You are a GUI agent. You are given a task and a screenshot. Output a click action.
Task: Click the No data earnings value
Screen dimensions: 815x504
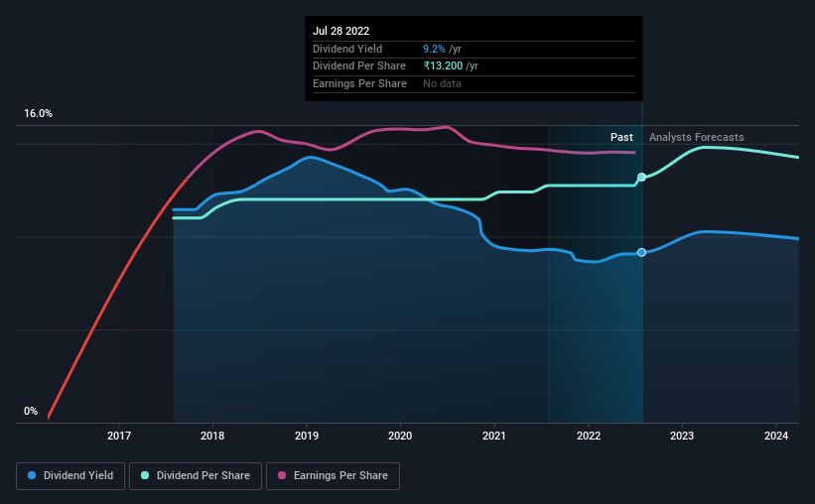pyautogui.click(x=442, y=83)
